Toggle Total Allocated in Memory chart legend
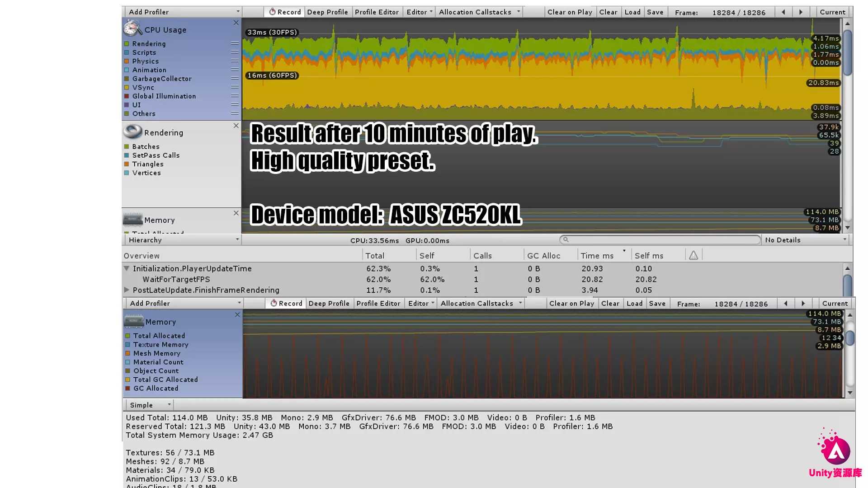Image resolution: width=868 pixels, height=488 pixels. coord(128,335)
